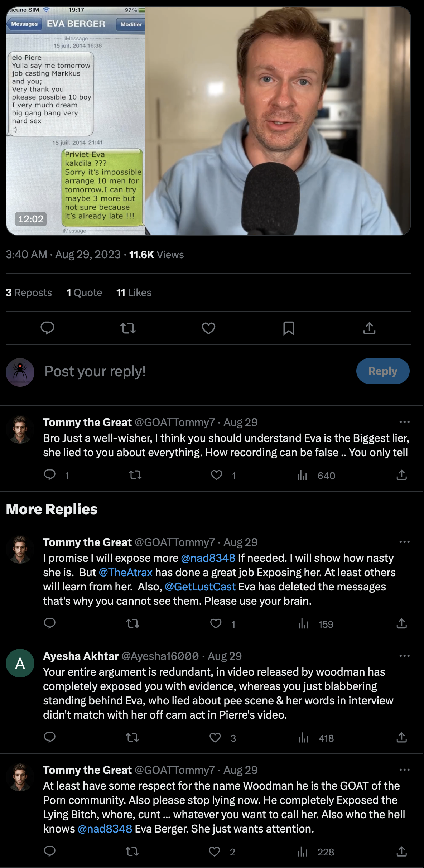
Task: Open the three-dot menu on the first Tommy reply
Action: (x=404, y=422)
